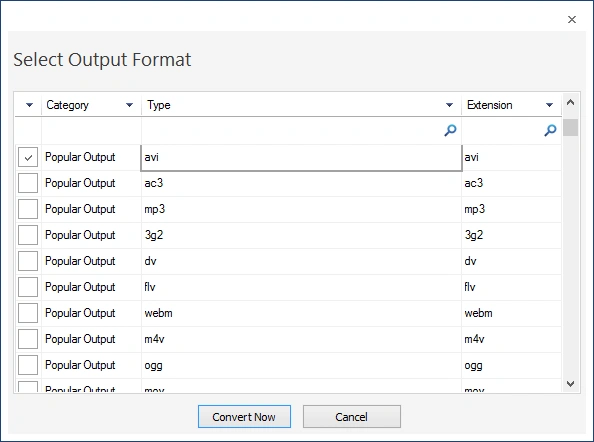This screenshot has width=594, height=442.
Task: Click Popular Output in the avi row
Action: [80, 157]
